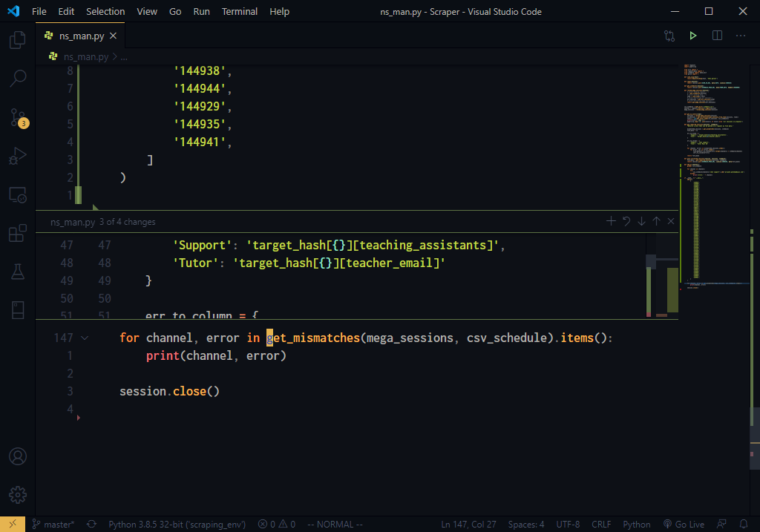Click on the session.close() line
Viewport: 760px width, 532px height.
[170, 392]
